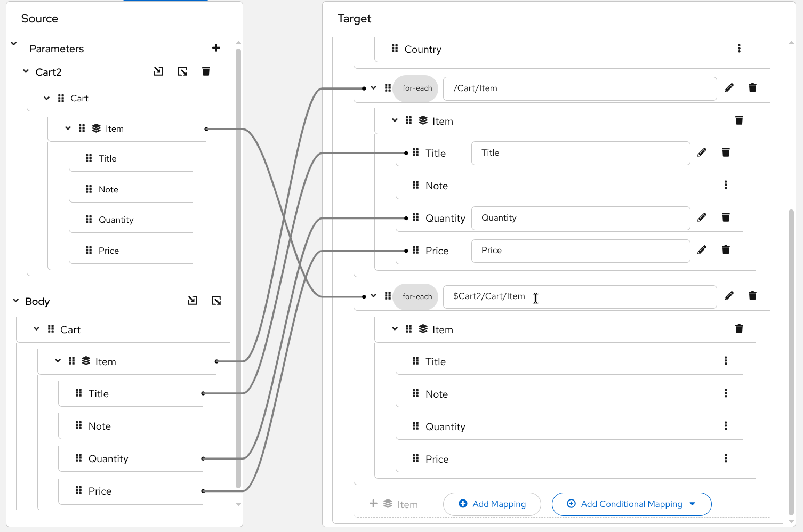Delete the Price field mapping
Image resolution: width=803 pixels, height=532 pixels.
click(x=726, y=250)
